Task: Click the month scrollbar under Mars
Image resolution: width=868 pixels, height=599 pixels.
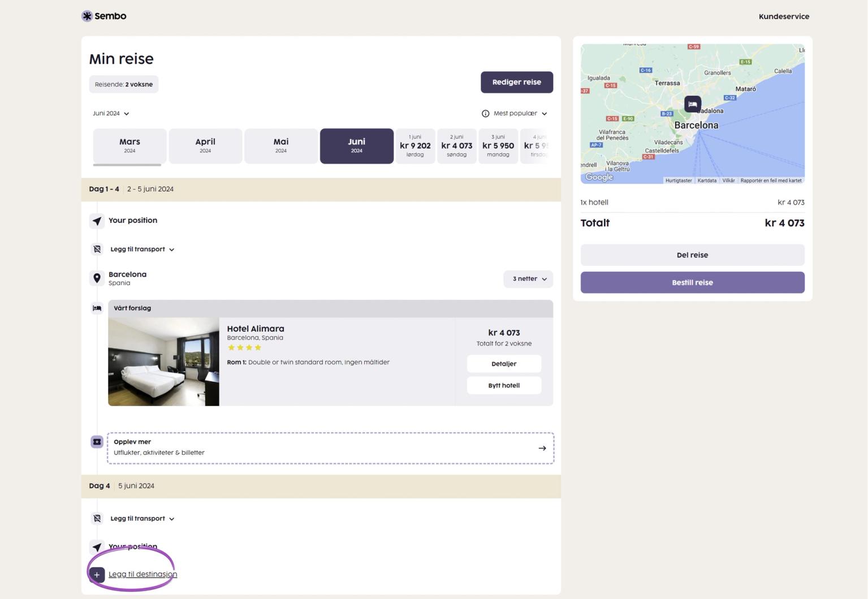Action: [127, 165]
